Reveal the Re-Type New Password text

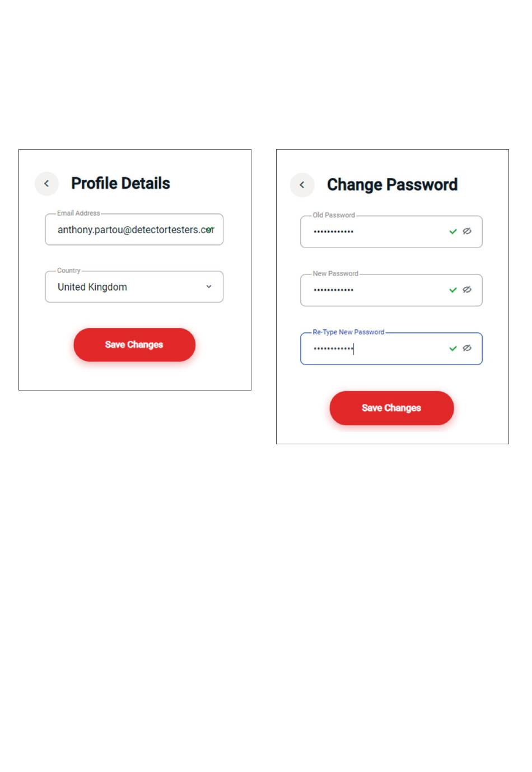pyautogui.click(x=467, y=348)
